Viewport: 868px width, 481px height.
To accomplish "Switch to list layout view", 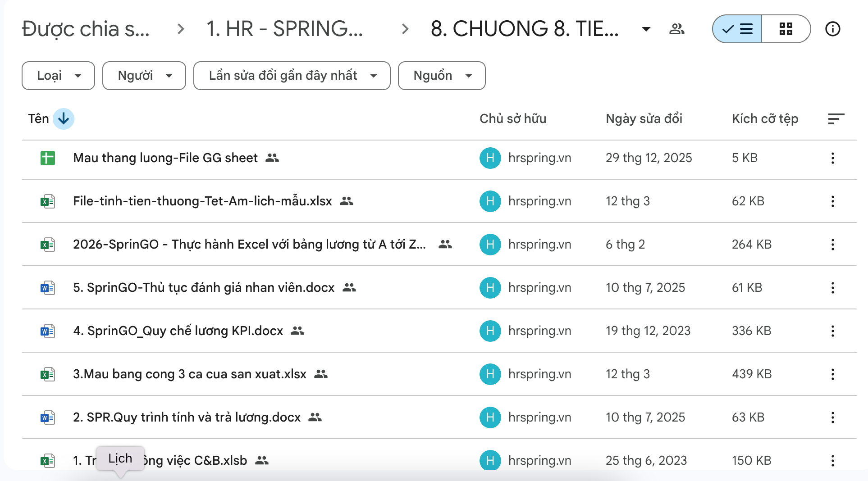I will click(737, 29).
